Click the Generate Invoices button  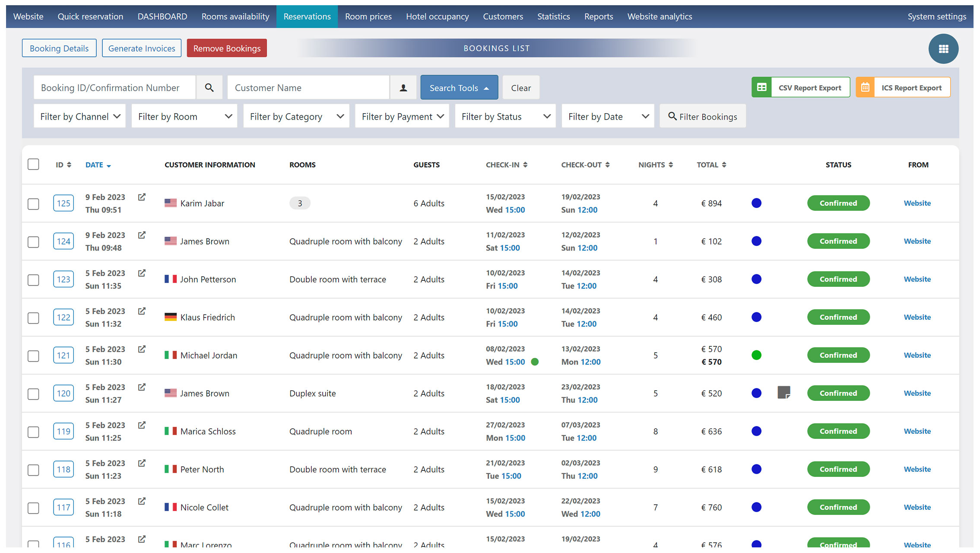[x=142, y=48]
